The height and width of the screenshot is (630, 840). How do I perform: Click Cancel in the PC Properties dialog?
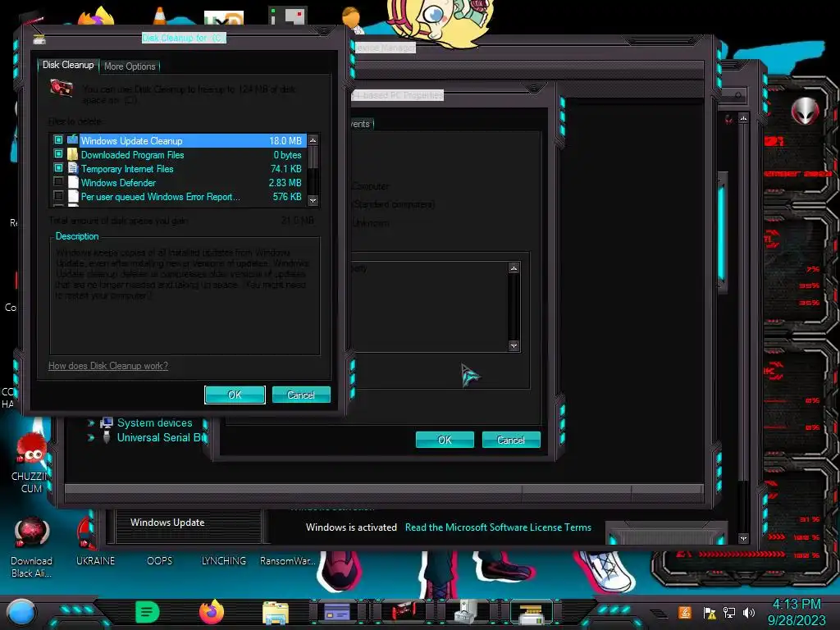coord(510,440)
